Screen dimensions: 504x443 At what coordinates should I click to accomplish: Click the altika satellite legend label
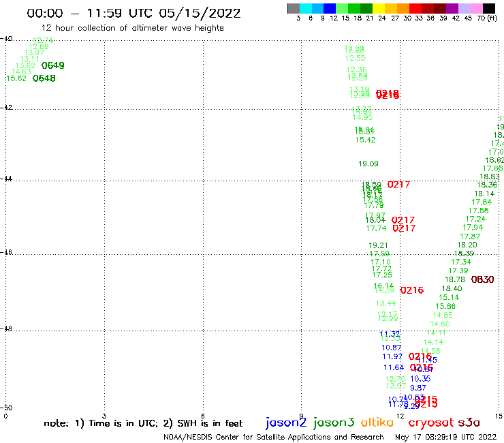click(377, 422)
